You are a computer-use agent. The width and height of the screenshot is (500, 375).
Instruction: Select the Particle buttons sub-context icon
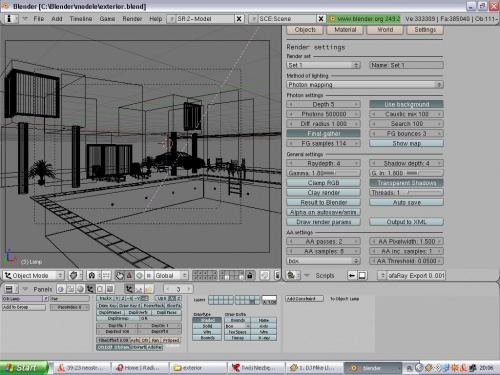[x=149, y=289]
